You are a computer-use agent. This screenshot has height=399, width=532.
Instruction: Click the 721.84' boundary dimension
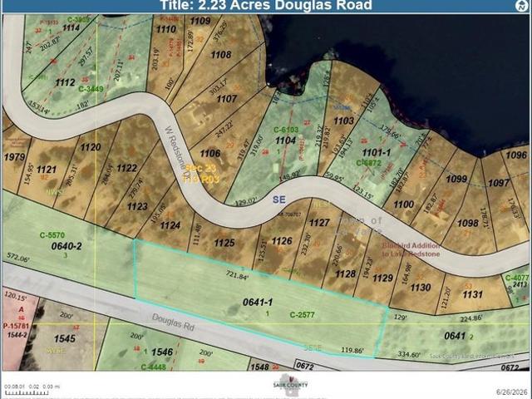[238, 277]
